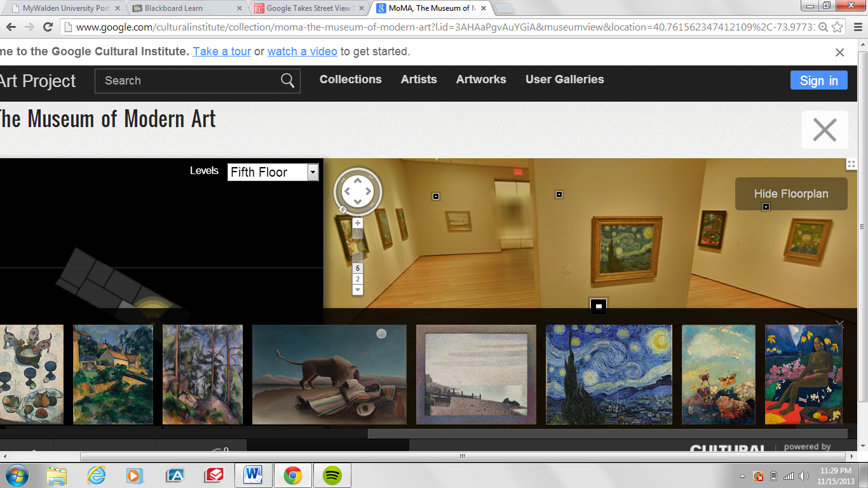868x488 pixels.
Task: Open Word from taskbar
Action: pos(253,475)
